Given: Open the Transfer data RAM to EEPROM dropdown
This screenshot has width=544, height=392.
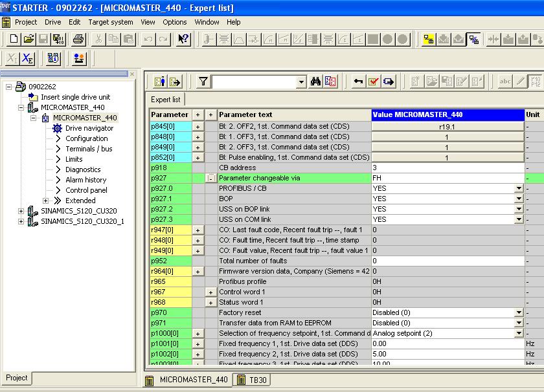Looking at the screenshot, I should [x=519, y=323].
